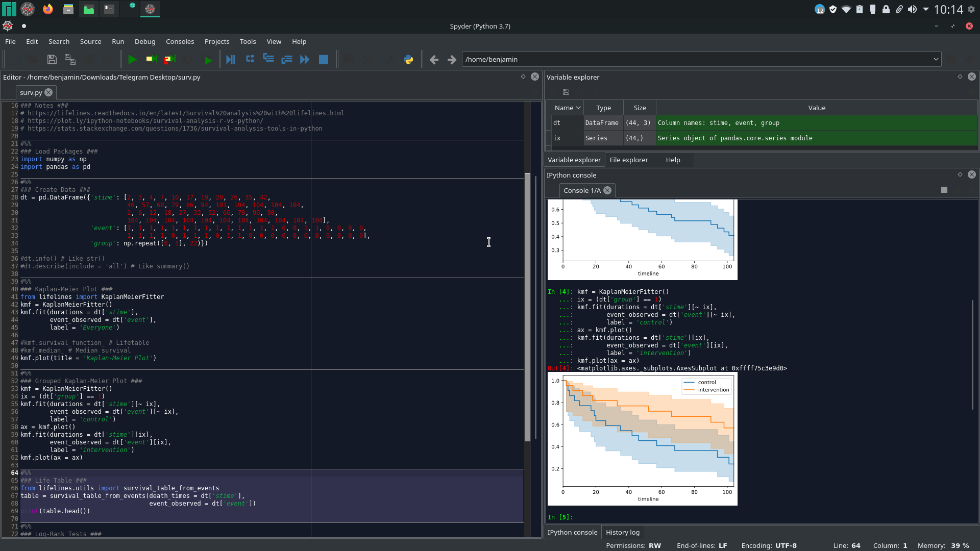Undock the Editor pane

[523, 77]
